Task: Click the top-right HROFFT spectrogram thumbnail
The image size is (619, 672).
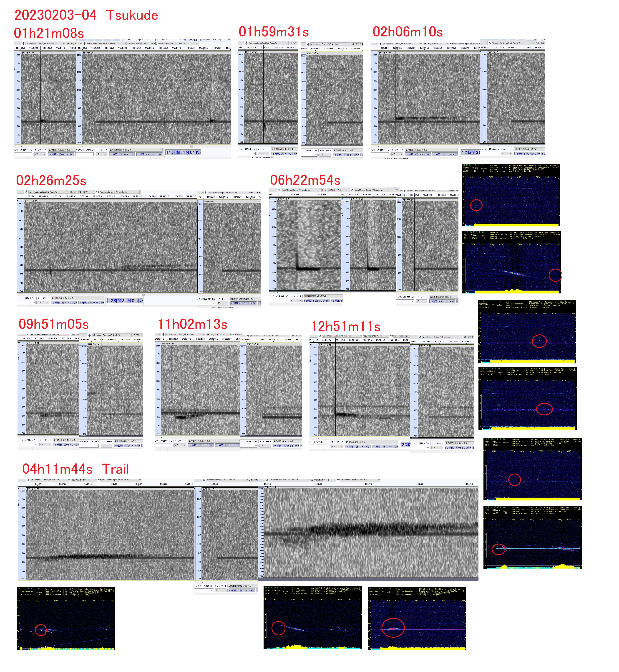Action: click(511, 195)
